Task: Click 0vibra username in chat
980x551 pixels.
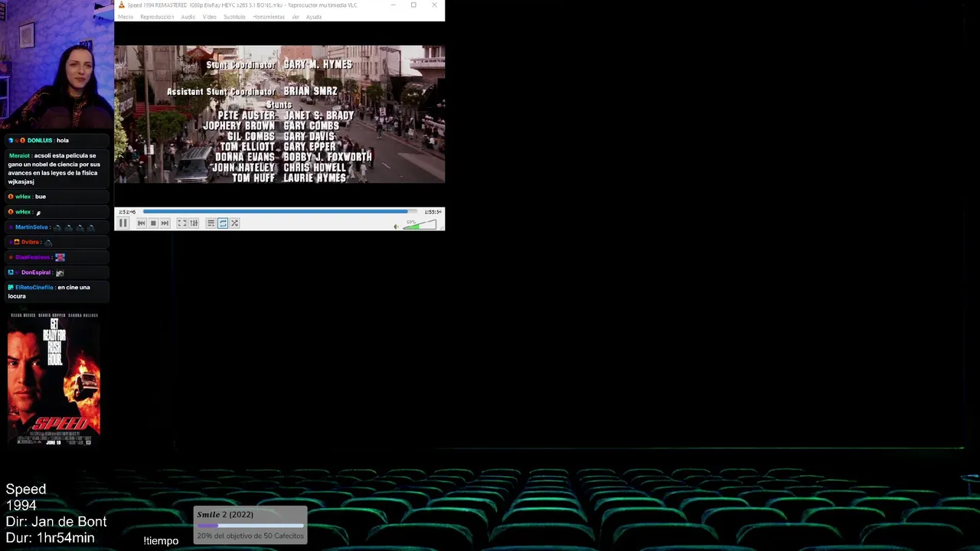Action: (x=31, y=242)
